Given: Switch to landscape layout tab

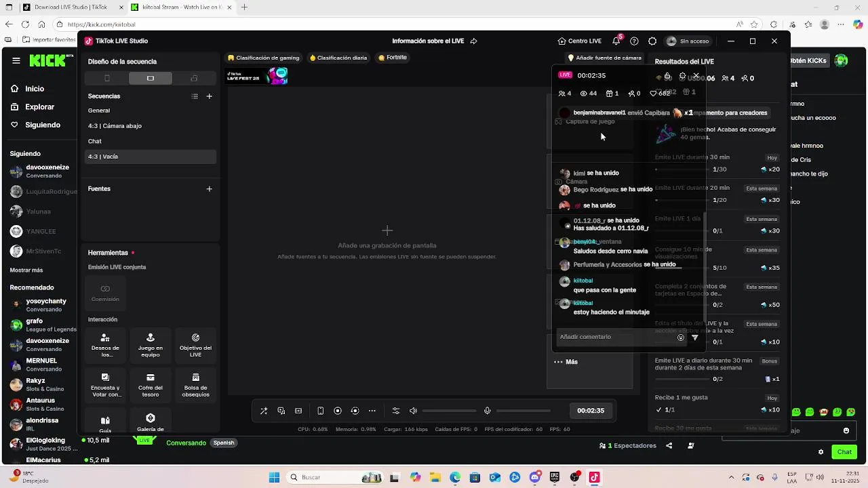Looking at the screenshot, I should click(x=151, y=78).
